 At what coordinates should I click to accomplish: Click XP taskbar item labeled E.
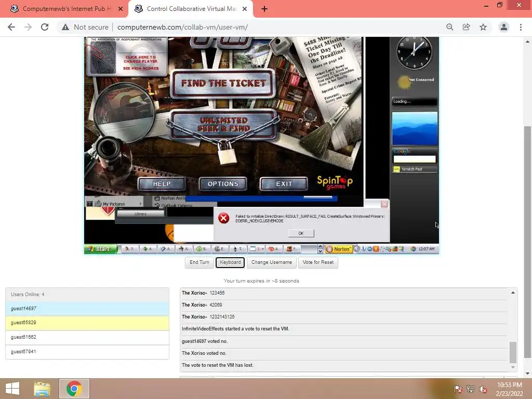(220, 249)
